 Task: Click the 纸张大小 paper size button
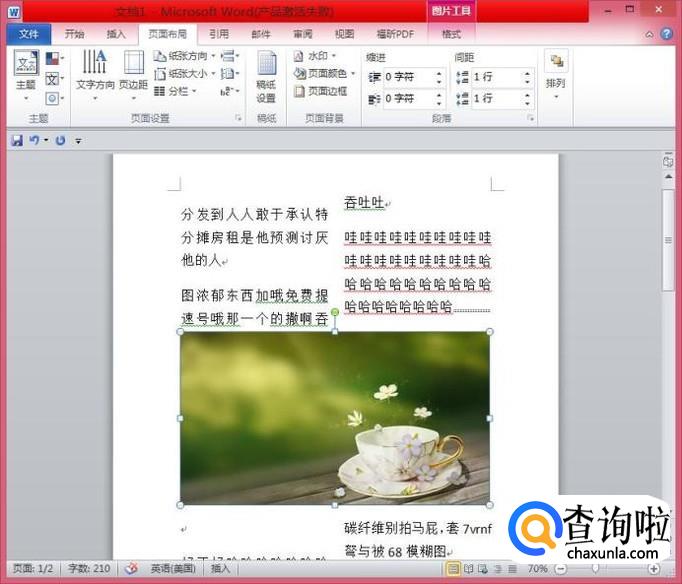point(184,73)
